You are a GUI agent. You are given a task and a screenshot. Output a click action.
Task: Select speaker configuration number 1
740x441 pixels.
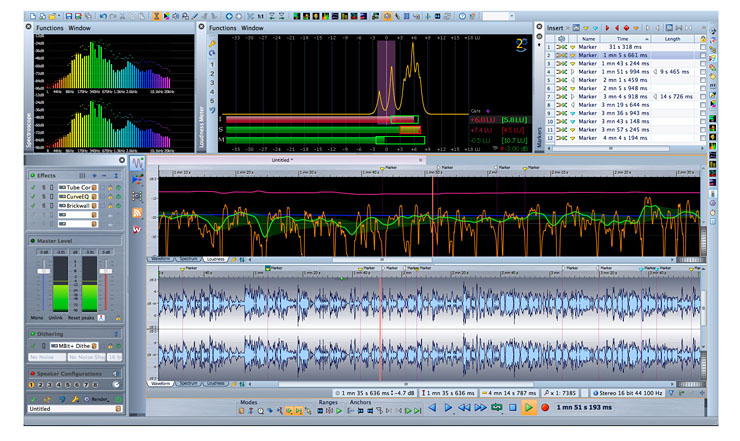pyautogui.click(x=32, y=384)
